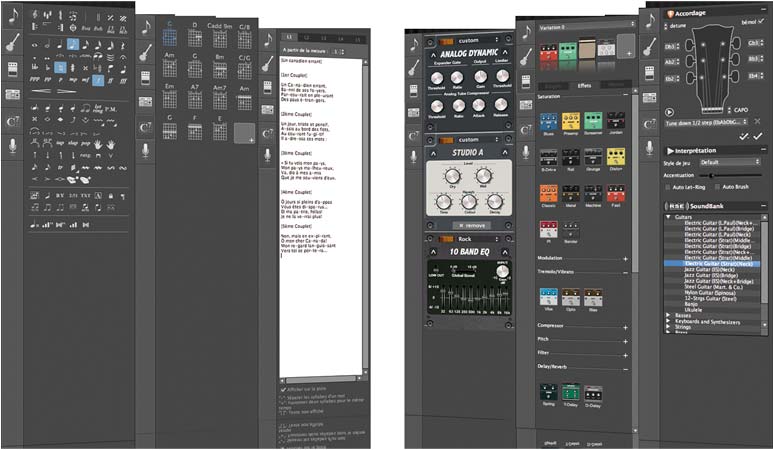This screenshot has height=450, width=773.
Task: Toggle checkbox below the lyrics text area
Action: click(283, 389)
